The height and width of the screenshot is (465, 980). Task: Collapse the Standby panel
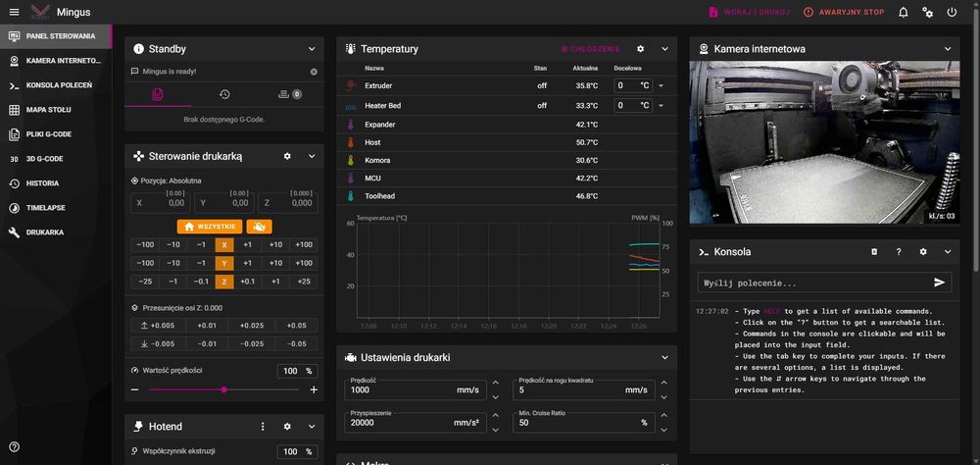point(312,49)
